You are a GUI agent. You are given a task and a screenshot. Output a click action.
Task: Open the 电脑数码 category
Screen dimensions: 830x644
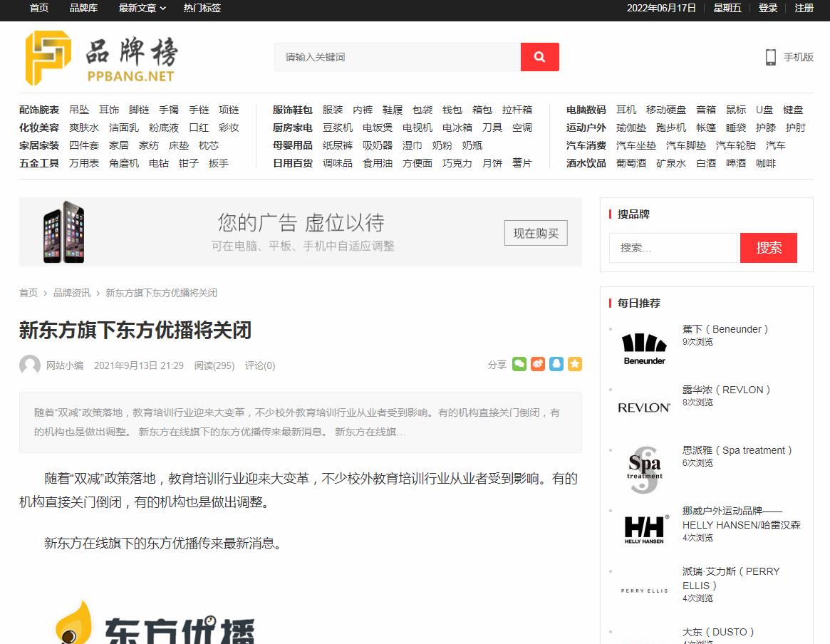586,110
